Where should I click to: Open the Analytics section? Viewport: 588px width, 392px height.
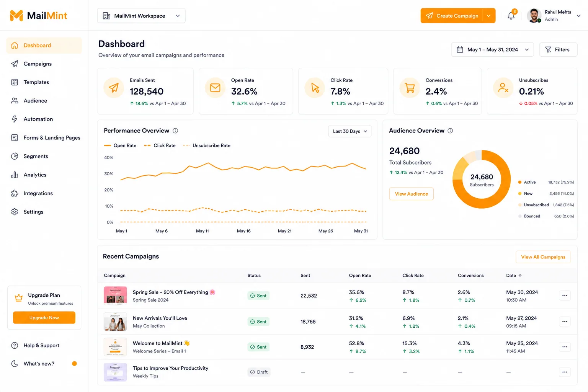tap(44, 175)
